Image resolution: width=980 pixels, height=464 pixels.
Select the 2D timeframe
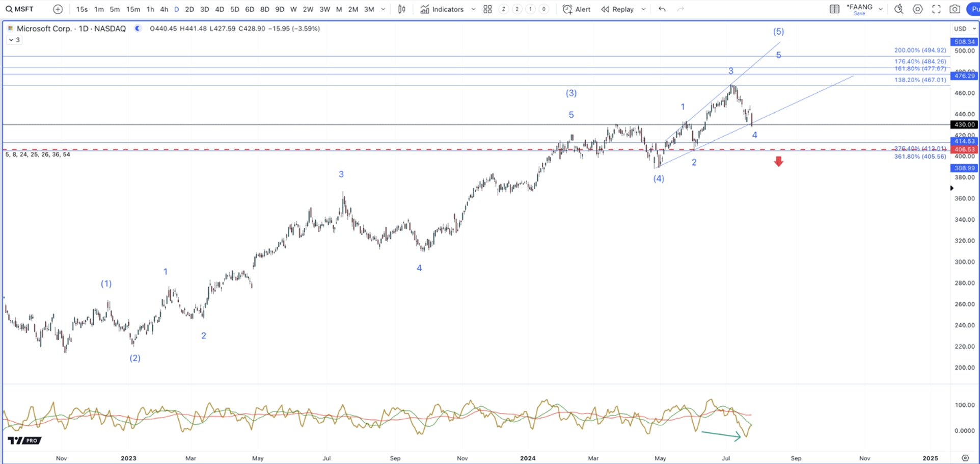point(189,9)
